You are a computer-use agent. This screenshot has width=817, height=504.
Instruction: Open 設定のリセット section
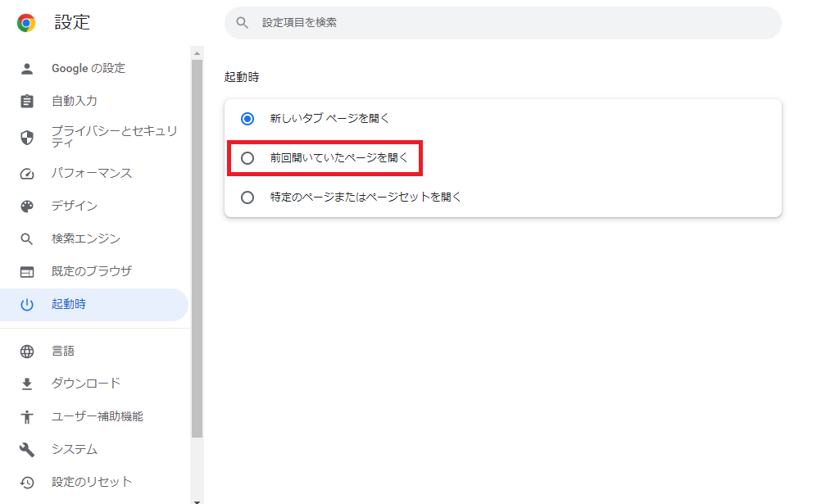[x=91, y=482]
